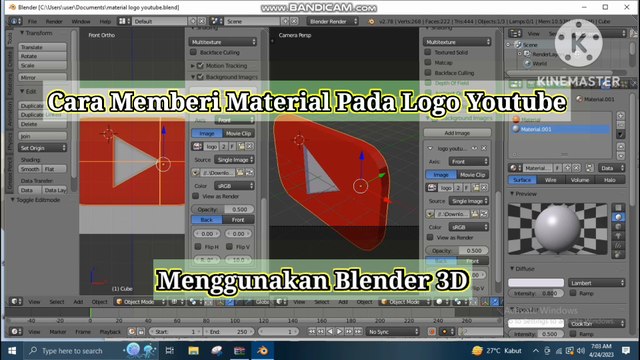Enable Flip H checkbox
This screenshot has height=360, width=640.
coord(198,247)
